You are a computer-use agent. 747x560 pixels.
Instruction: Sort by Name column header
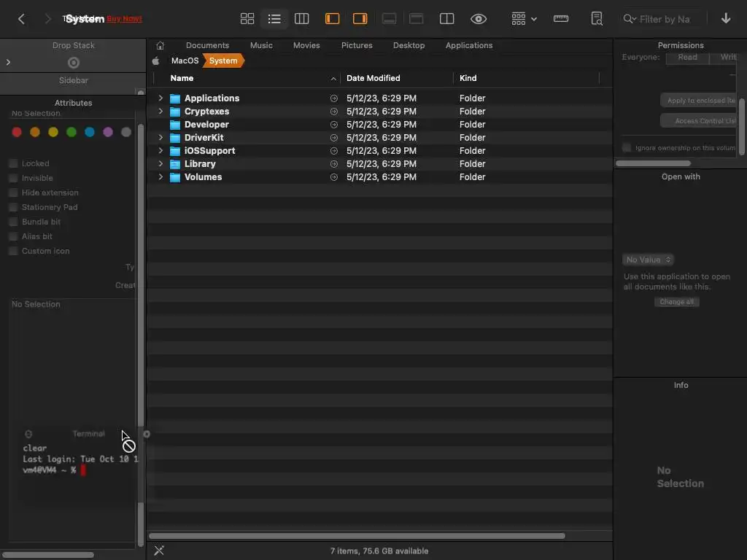(182, 78)
